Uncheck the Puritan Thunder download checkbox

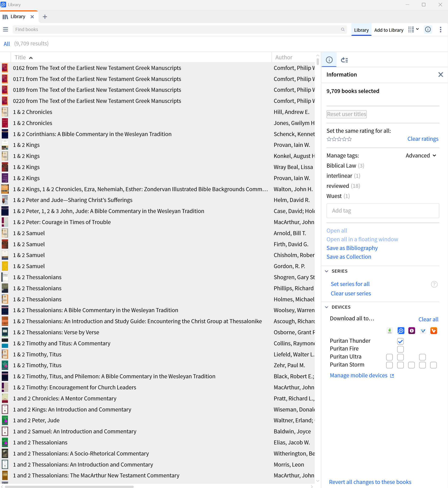click(x=400, y=341)
